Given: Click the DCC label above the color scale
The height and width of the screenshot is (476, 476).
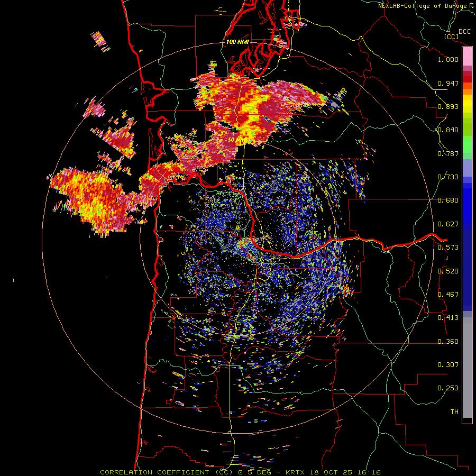Looking at the screenshot, I should [464, 32].
